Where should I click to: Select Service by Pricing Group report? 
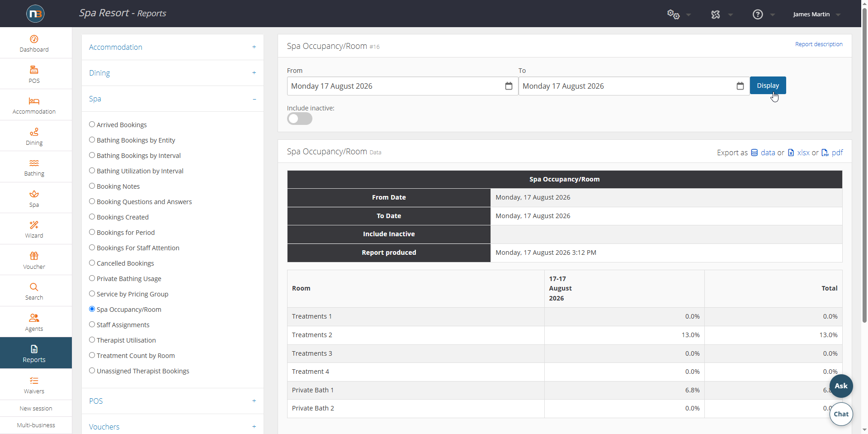click(x=132, y=294)
